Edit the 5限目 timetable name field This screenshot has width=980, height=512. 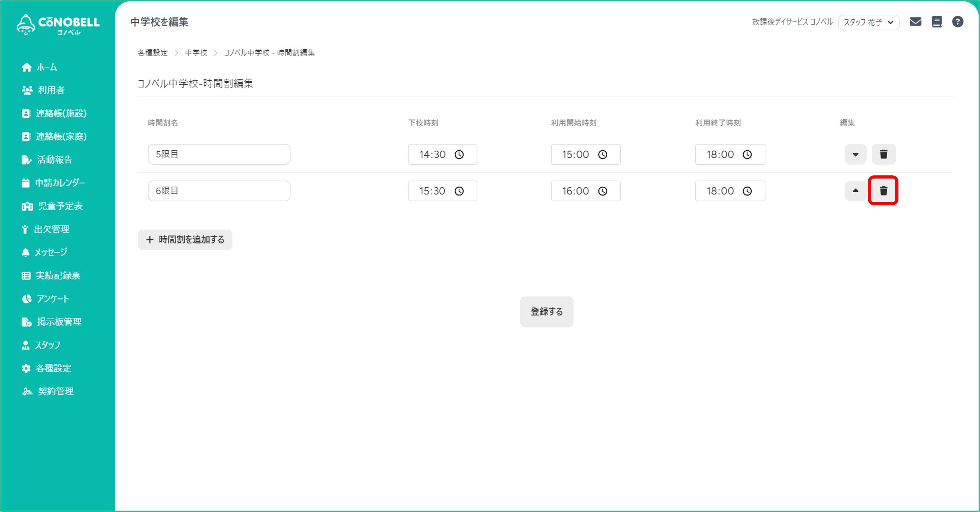coord(219,154)
